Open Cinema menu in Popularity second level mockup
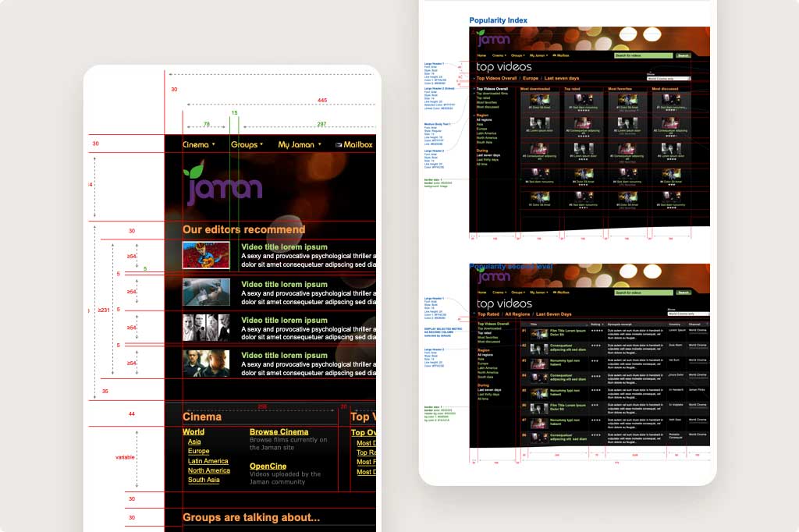Viewport: 799px width, 532px height. point(499,293)
